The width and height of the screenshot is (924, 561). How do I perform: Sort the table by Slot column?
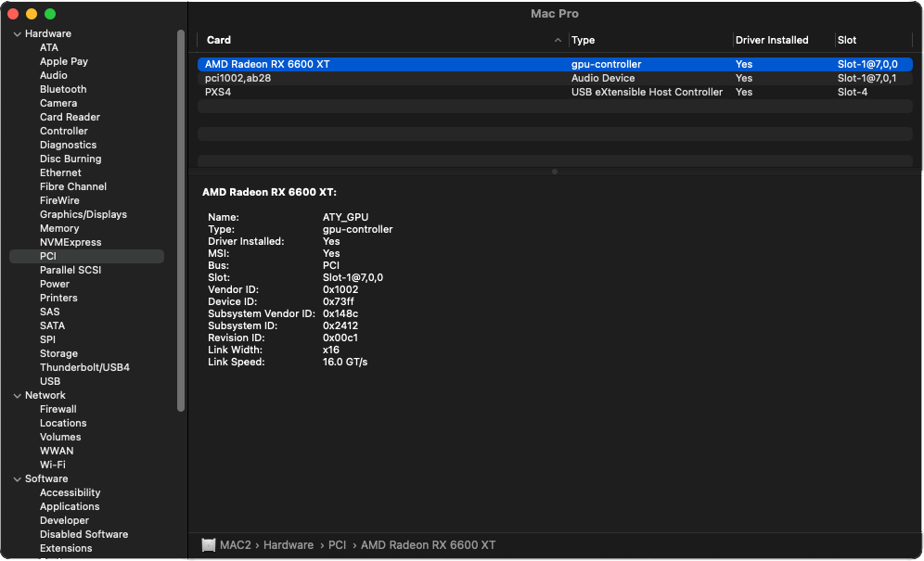click(847, 40)
